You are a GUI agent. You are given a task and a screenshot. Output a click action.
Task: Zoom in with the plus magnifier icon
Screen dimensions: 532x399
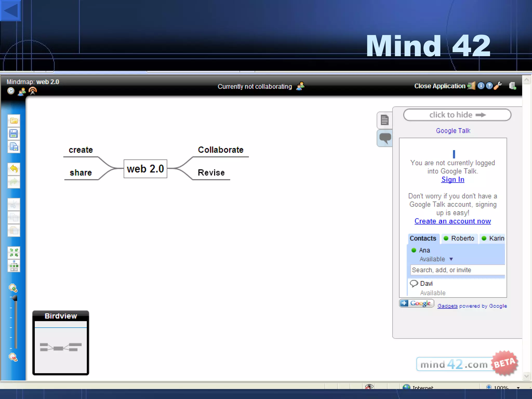click(13, 288)
